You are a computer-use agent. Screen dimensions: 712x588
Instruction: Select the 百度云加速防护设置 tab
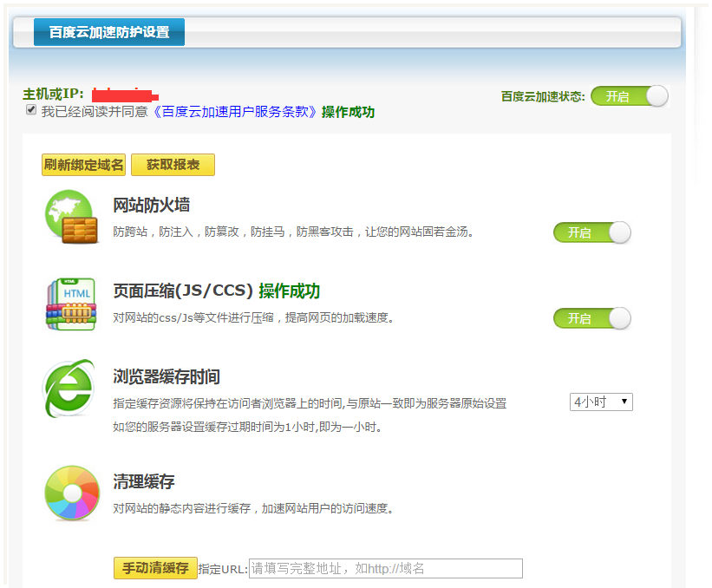(x=109, y=32)
